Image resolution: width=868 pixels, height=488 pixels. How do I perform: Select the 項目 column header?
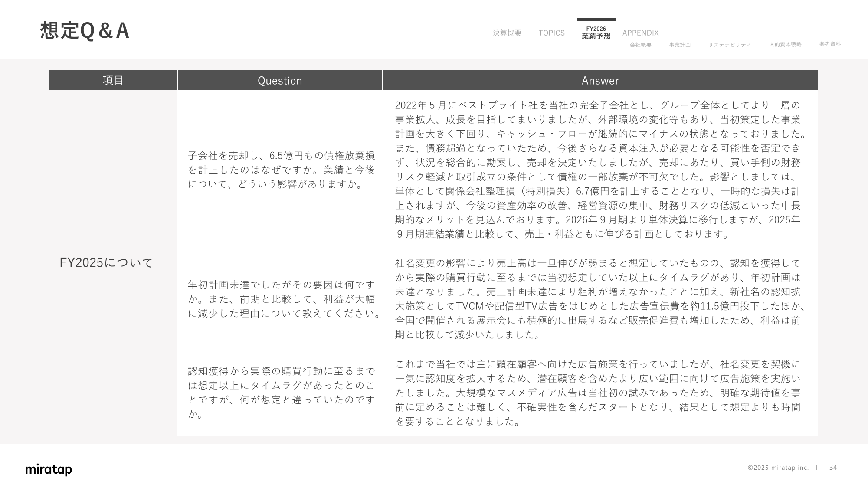(x=113, y=80)
